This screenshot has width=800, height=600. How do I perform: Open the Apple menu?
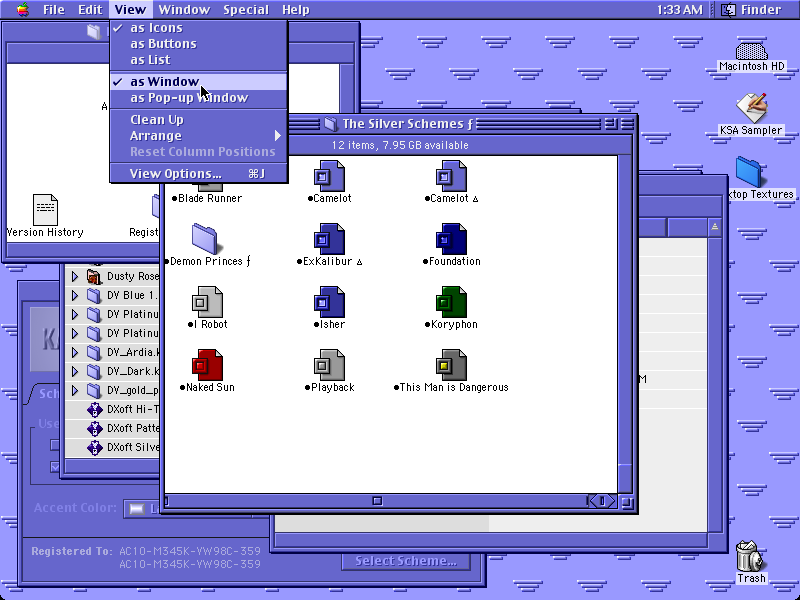22,10
